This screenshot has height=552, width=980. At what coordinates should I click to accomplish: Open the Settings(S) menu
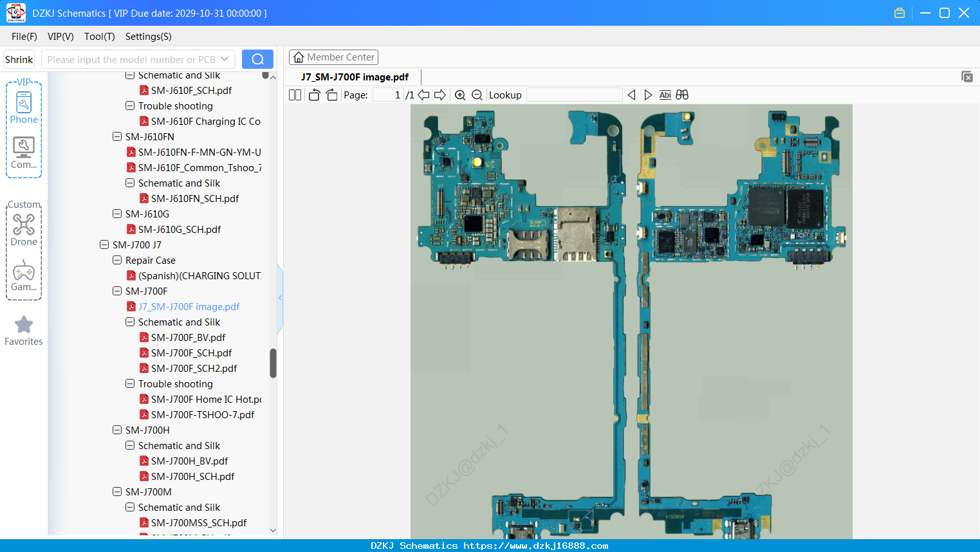[x=149, y=36]
